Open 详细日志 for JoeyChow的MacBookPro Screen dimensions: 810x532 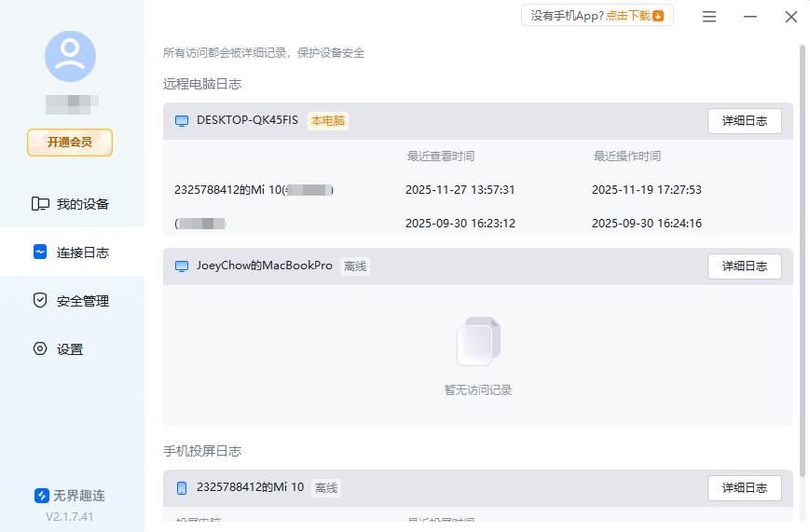745,266
